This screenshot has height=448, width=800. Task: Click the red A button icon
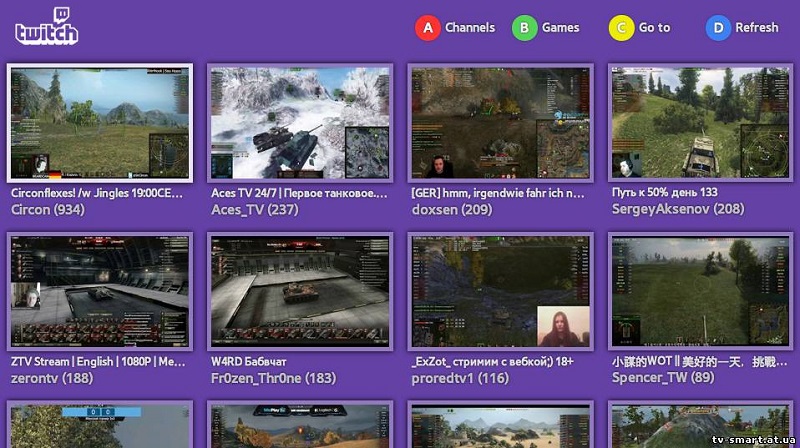[428, 28]
